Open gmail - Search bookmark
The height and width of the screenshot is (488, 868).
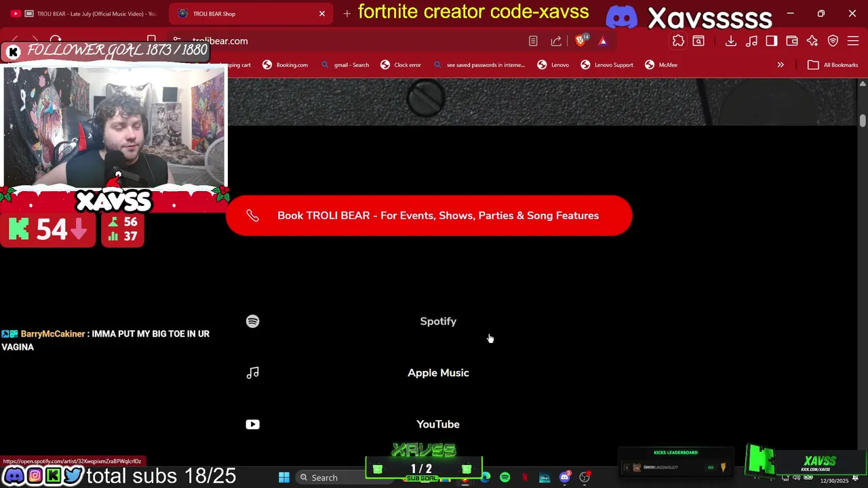345,65
